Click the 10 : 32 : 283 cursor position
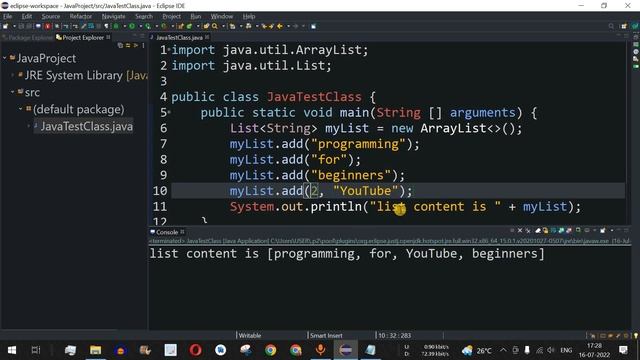Image resolution: width=640 pixels, height=360 pixels. tap(394, 335)
